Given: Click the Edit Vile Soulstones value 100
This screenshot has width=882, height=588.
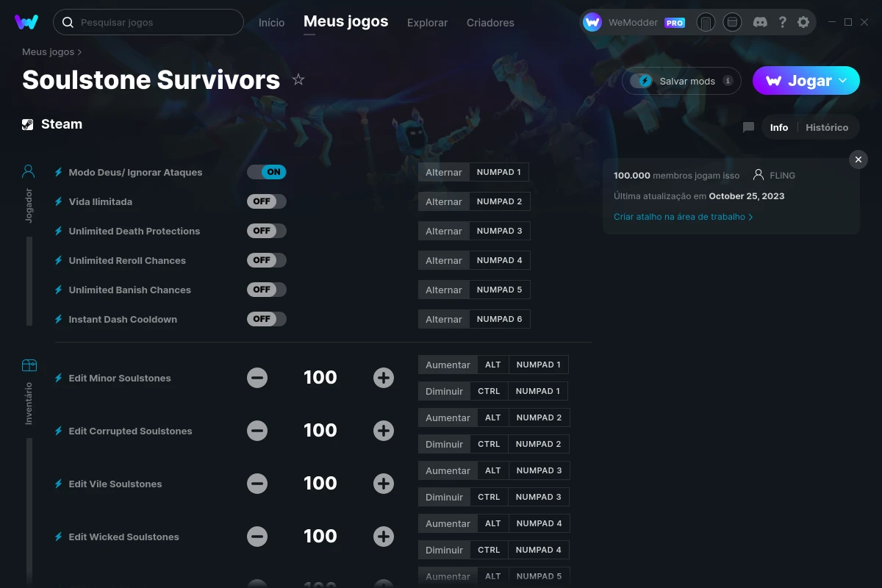Looking at the screenshot, I should click(x=320, y=484).
